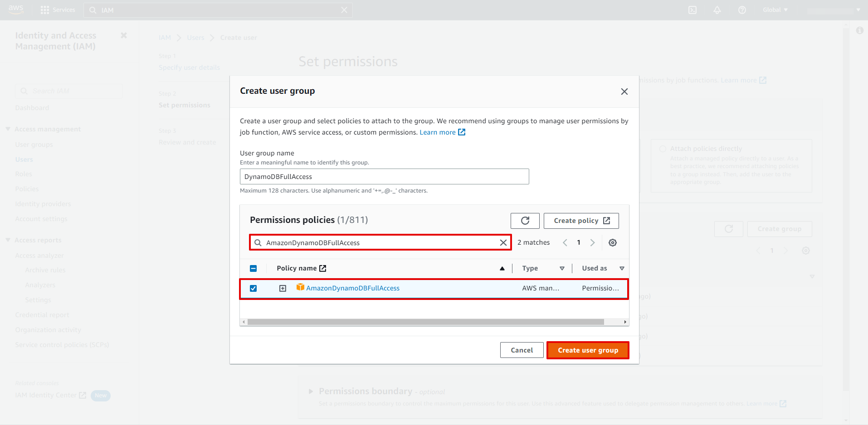Image resolution: width=868 pixels, height=425 pixels.
Task: Expand the AmazonDynamoDBFullAccess policy details
Action: pyautogui.click(x=283, y=288)
